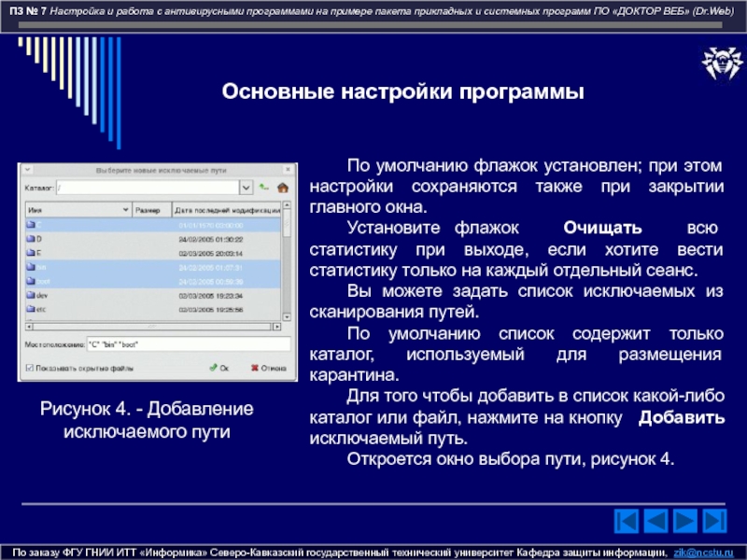Click the home folder icon
This screenshot has height=560, width=747.
point(283,188)
